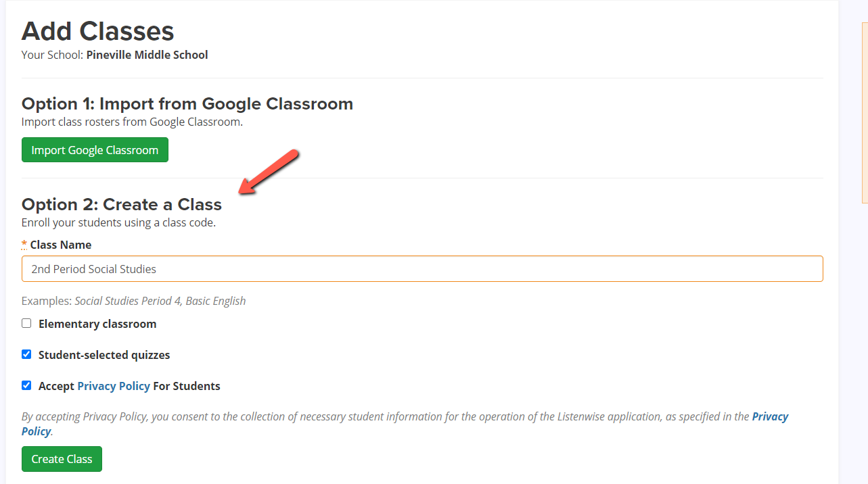Click the orange-bordered panel at the right edge
The width and height of the screenshot is (868, 484).
[864, 112]
